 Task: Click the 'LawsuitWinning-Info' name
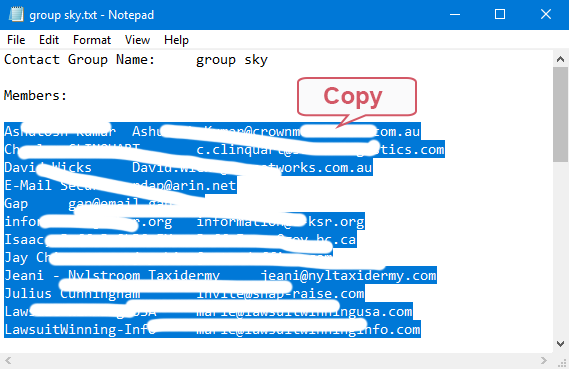(x=79, y=329)
